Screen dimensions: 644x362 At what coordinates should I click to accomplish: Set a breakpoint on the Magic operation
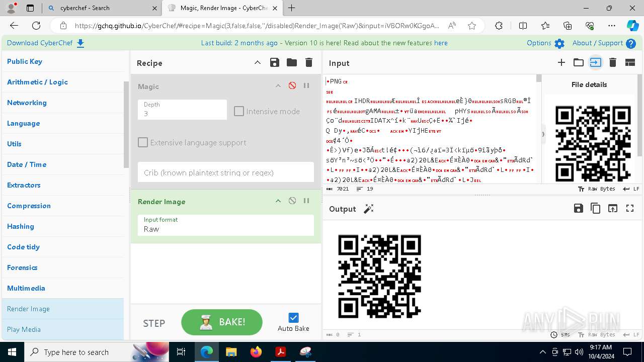[306, 86]
